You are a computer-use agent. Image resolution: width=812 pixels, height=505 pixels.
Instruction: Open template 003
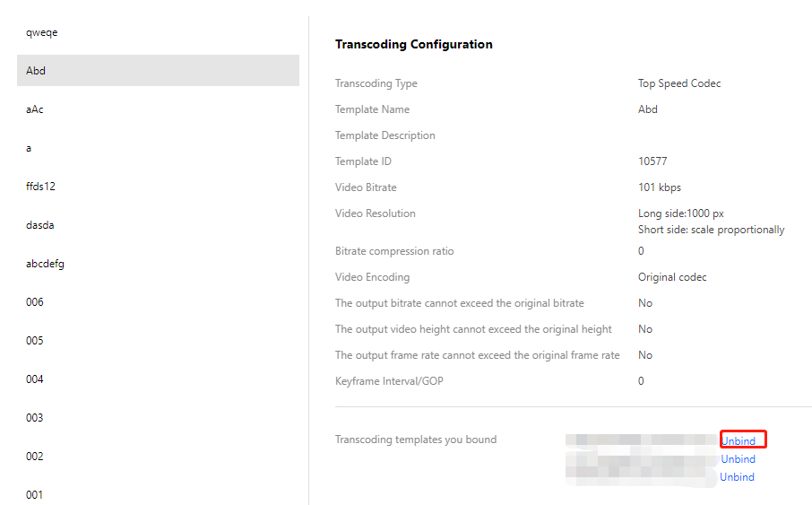pyautogui.click(x=35, y=418)
